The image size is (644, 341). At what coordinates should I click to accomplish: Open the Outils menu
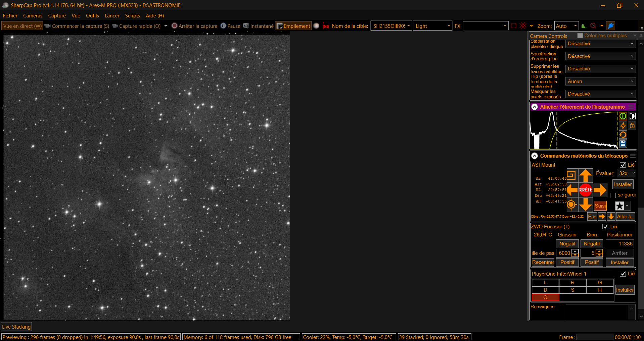pyautogui.click(x=92, y=16)
